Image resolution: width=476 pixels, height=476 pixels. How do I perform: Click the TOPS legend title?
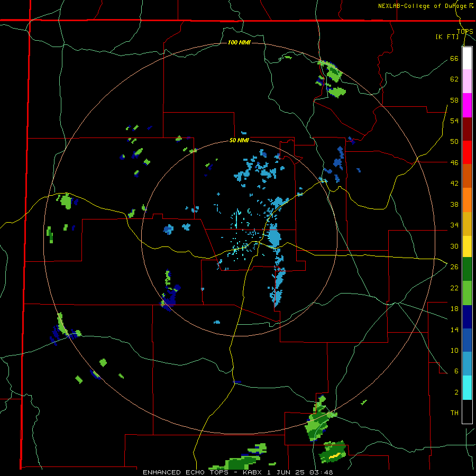click(x=465, y=31)
